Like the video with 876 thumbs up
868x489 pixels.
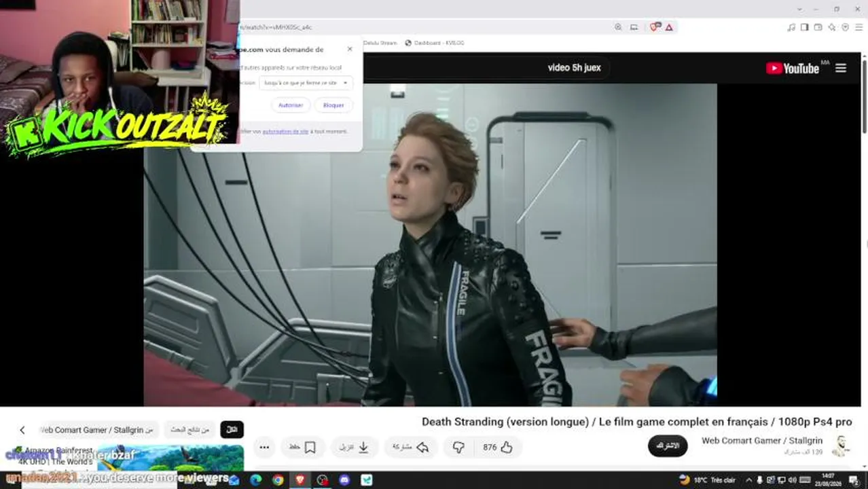pyautogui.click(x=497, y=447)
